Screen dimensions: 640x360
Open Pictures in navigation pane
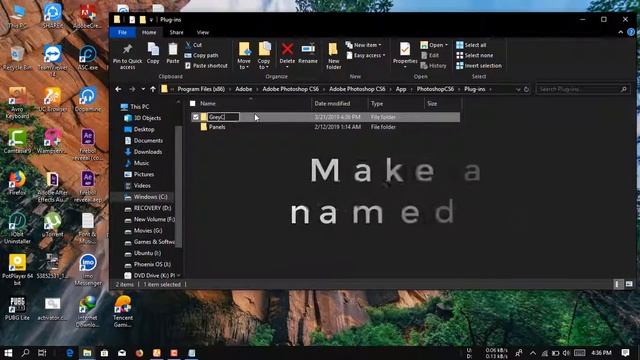pyautogui.click(x=144, y=174)
